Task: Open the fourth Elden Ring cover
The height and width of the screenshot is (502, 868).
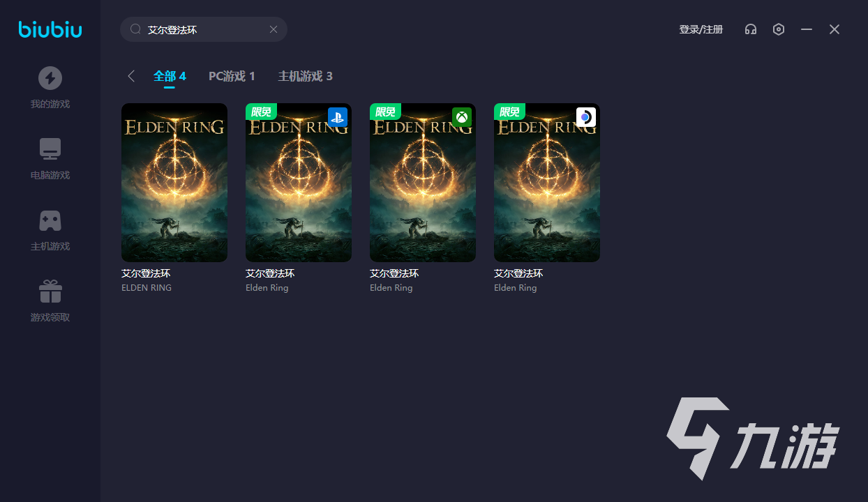Action: 547,183
